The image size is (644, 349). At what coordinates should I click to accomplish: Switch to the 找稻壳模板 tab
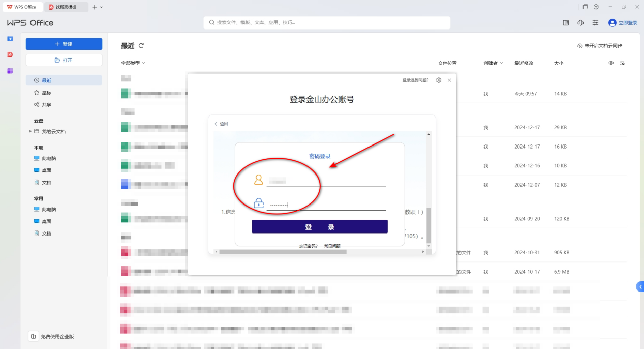pyautogui.click(x=66, y=7)
